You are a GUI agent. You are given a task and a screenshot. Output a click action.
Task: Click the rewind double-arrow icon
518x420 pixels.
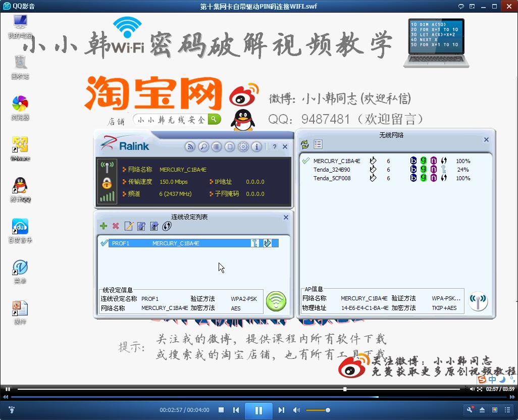[x=5, y=397]
